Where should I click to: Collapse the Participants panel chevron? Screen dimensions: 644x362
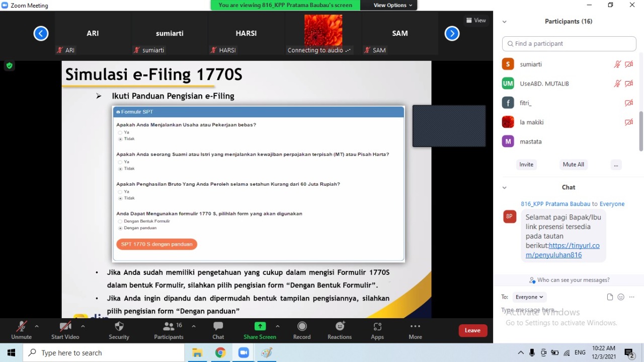[505, 22]
